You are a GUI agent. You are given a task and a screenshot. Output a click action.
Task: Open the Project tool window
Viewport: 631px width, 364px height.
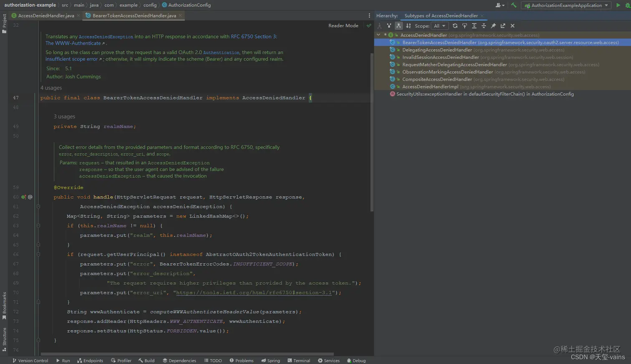click(x=4, y=24)
